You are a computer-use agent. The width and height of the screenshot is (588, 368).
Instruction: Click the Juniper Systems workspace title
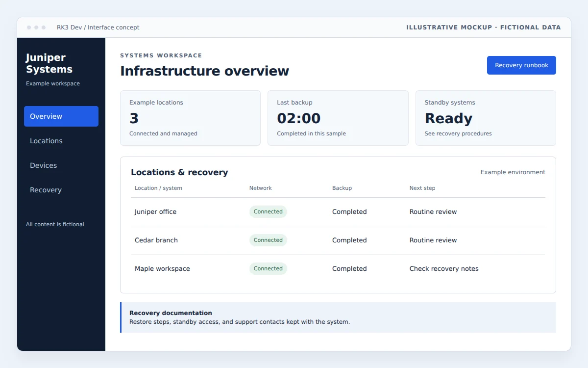(x=49, y=63)
